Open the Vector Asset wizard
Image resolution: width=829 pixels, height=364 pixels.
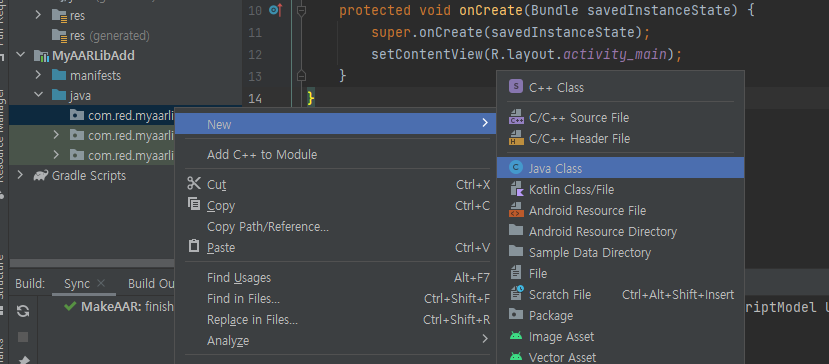pos(621,357)
